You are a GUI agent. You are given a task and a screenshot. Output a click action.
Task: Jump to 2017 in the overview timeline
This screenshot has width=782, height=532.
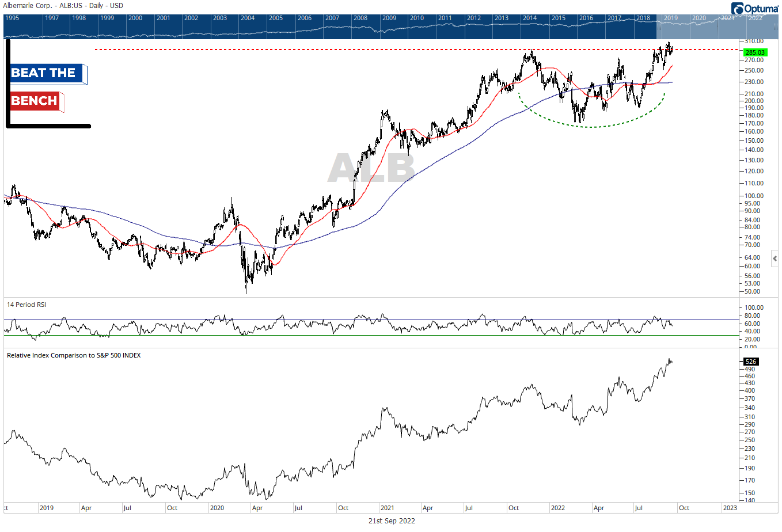(614, 18)
